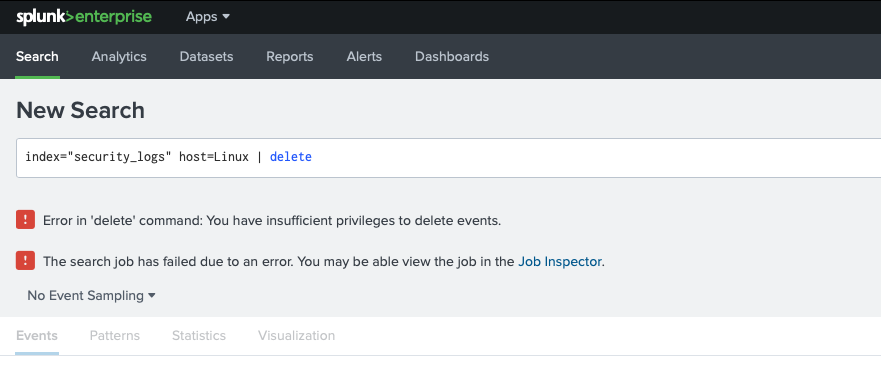
Task: Click the red error icon for delete command
Action: pyautogui.click(x=25, y=220)
